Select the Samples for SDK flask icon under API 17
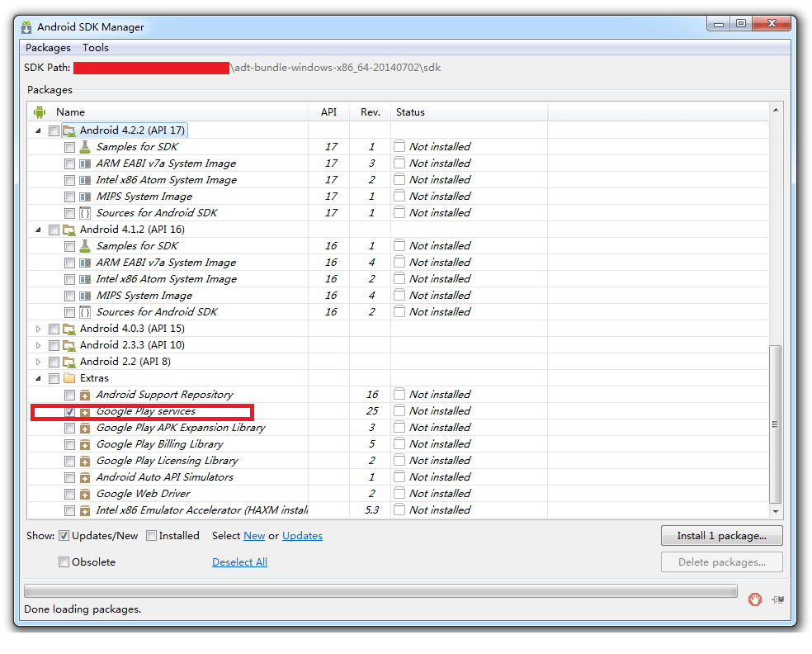 coord(85,146)
